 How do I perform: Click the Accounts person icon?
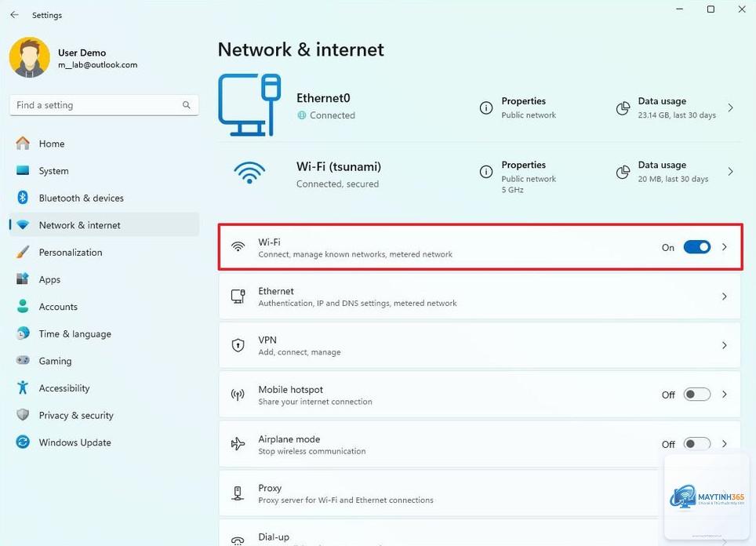(23, 306)
